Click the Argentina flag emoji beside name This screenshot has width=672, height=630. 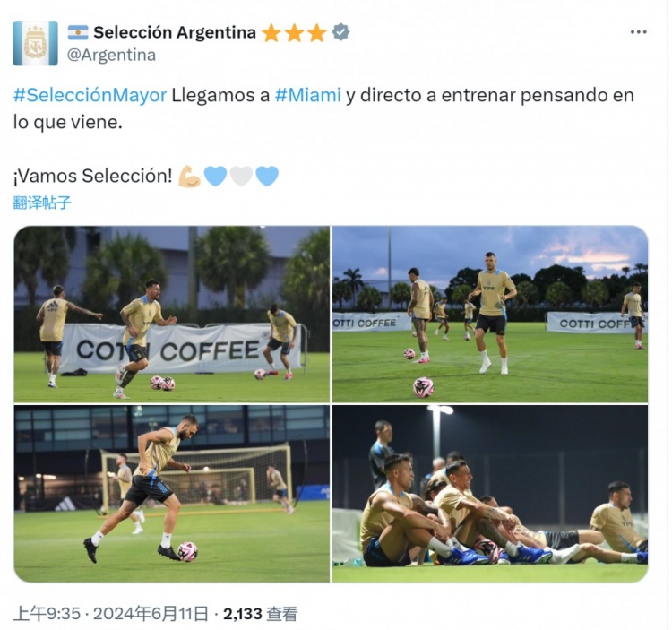[78, 32]
